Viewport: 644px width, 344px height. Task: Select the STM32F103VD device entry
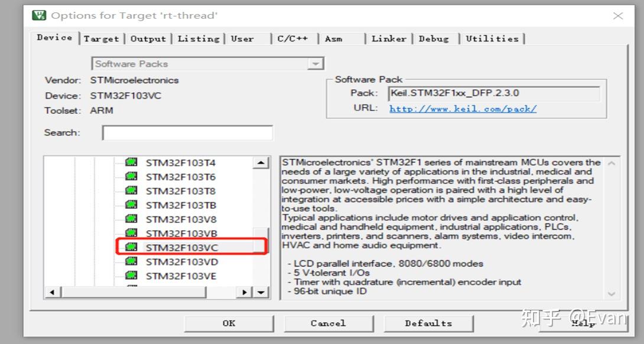[181, 261]
